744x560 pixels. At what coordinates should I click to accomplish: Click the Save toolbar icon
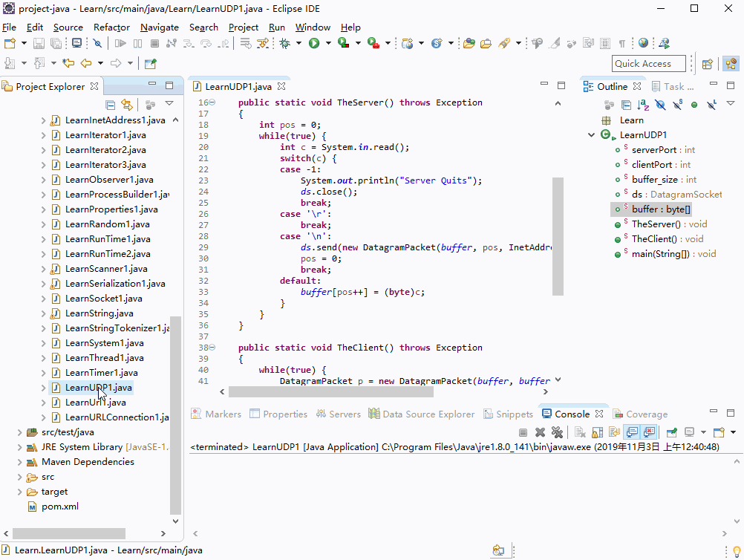[39, 44]
